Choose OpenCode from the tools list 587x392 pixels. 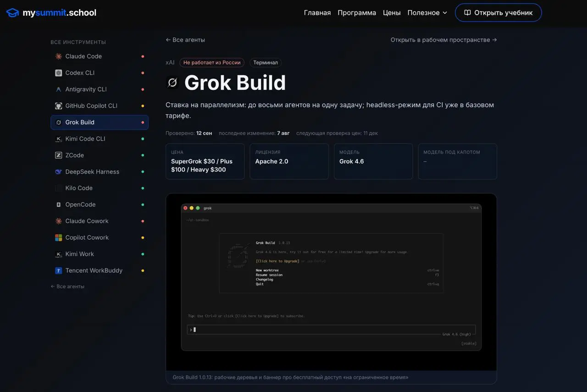(x=100, y=204)
